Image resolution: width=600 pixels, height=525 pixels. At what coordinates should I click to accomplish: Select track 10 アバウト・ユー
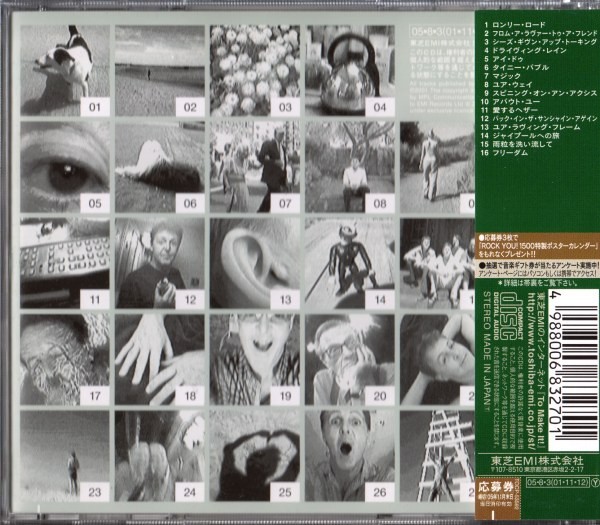pos(510,101)
